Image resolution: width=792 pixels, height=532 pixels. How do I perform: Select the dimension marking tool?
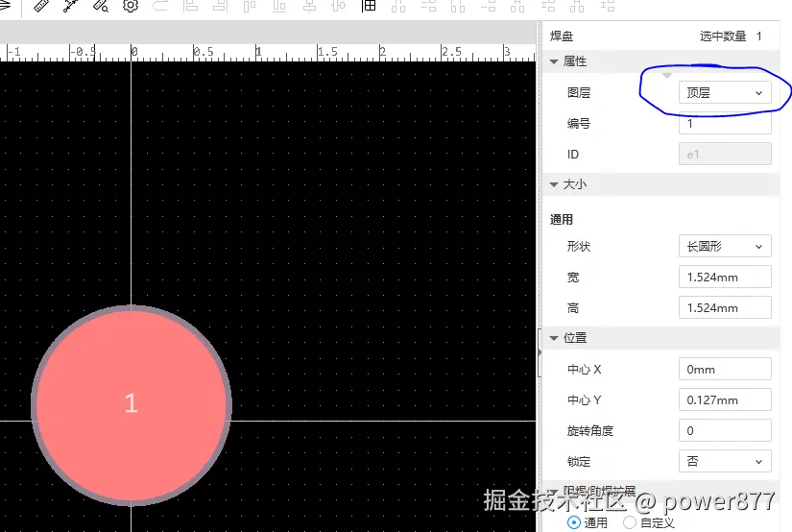[x=71, y=6]
